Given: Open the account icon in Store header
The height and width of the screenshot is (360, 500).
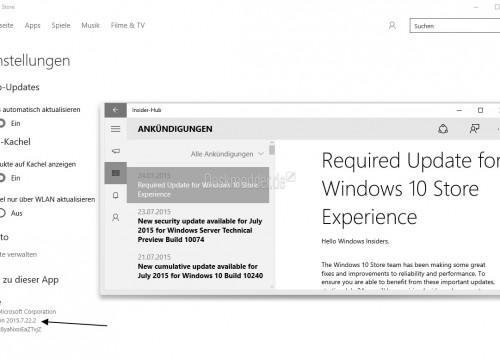Looking at the screenshot, I should click(x=392, y=26).
